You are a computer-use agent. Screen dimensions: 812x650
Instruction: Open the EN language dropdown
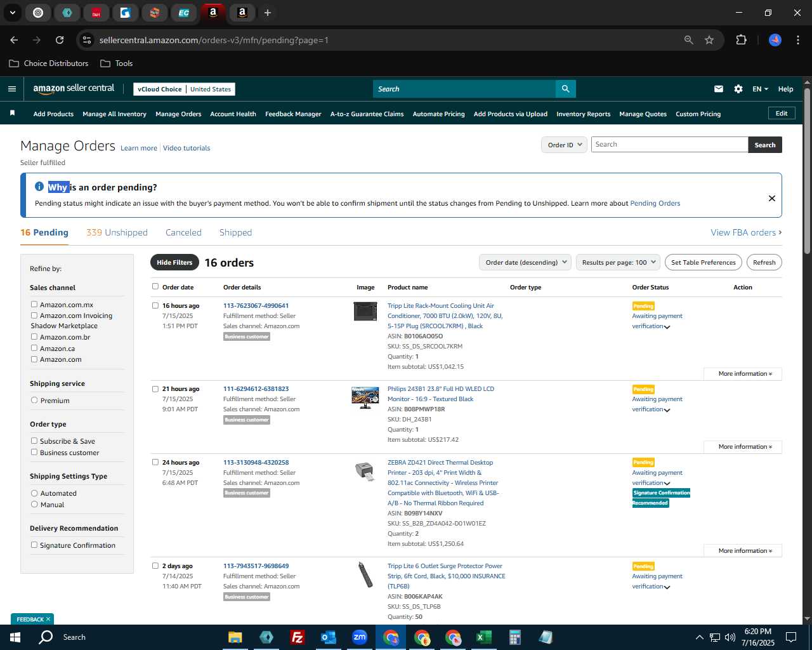tap(760, 89)
